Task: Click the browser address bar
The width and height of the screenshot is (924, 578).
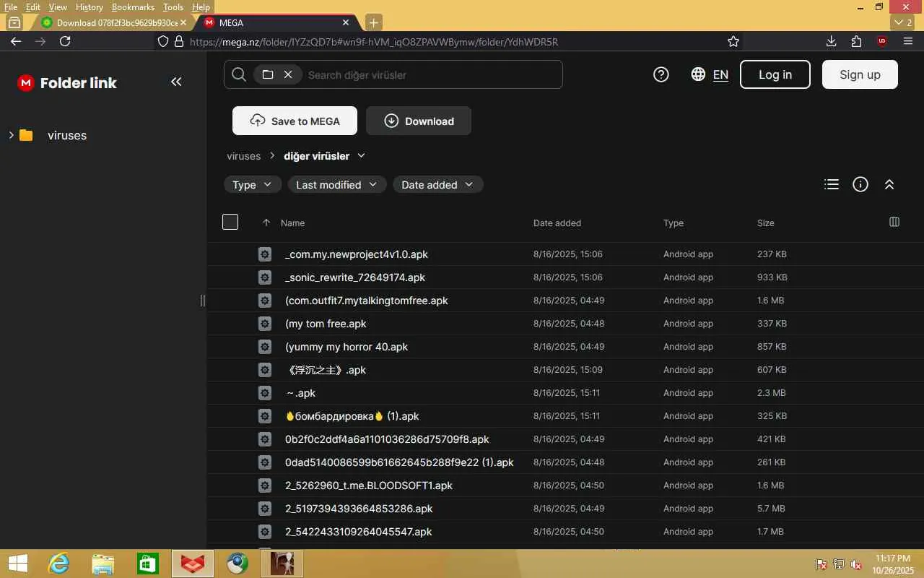Action: (x=446, y=42)
